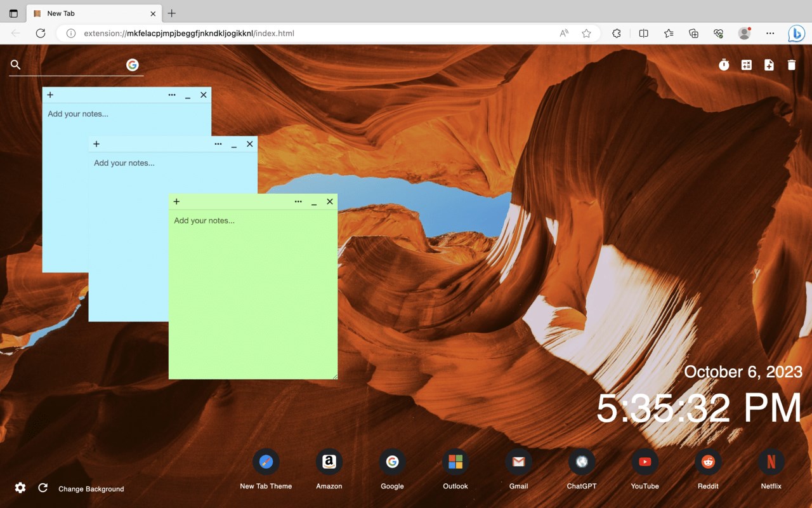Close the green sticky note
This screenshot has width=812, height=508.
point(330,201)
